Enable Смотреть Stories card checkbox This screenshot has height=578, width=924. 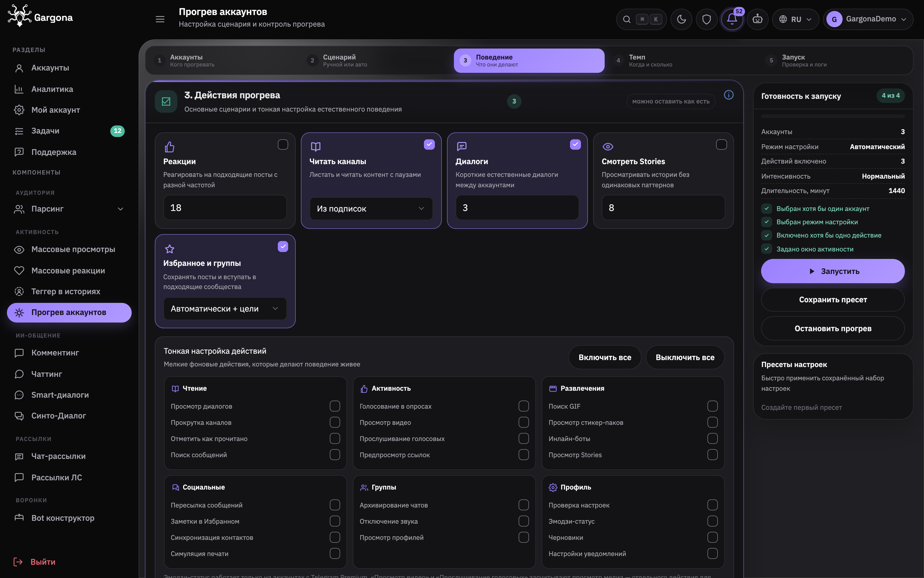721,144
